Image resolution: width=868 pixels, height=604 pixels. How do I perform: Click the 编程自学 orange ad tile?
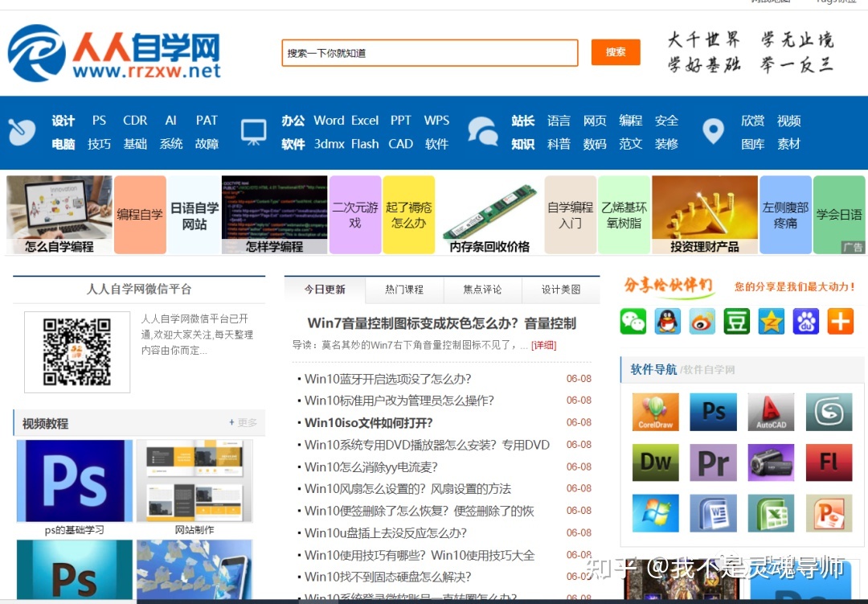140,215
